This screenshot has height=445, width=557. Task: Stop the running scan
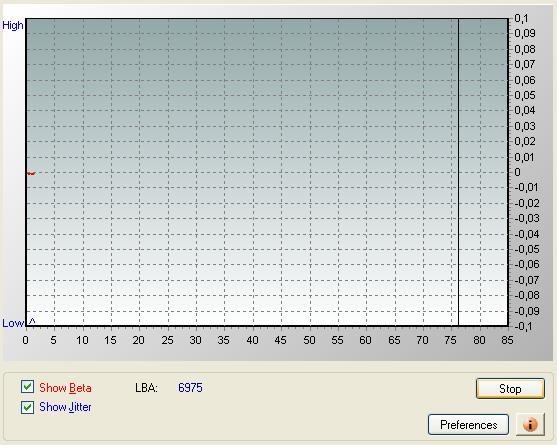(510, 389)
